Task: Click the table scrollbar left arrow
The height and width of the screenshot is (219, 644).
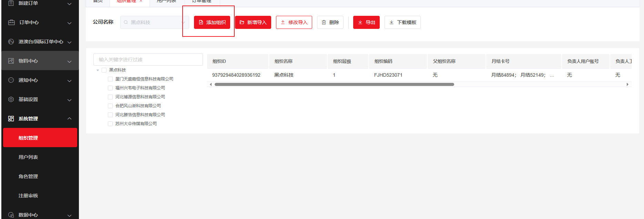Action: pos(211,84)
